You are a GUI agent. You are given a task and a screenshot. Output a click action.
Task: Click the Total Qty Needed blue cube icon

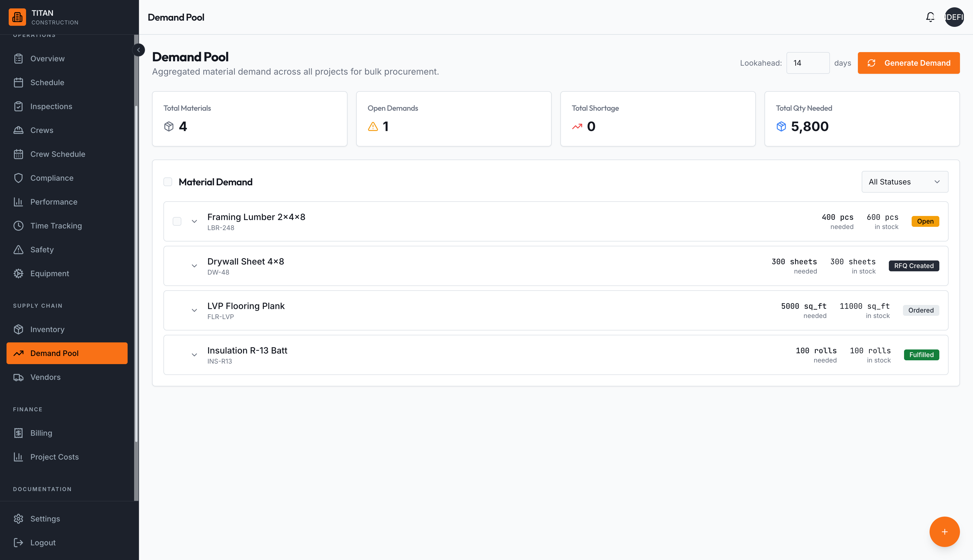tap(781, 126)
